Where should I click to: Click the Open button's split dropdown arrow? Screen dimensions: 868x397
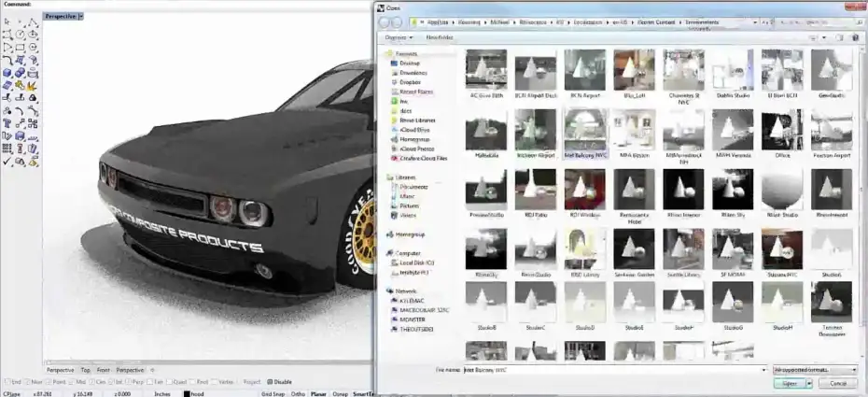[809, 383]
